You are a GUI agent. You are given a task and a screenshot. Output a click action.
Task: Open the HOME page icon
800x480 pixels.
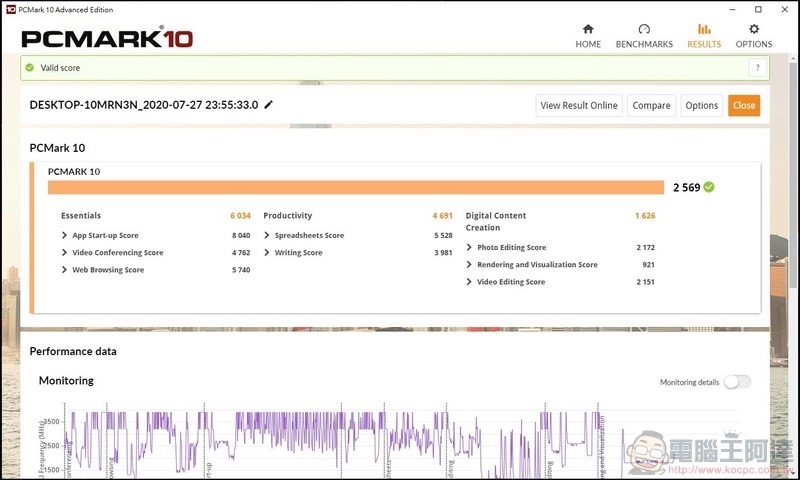(588, 29)
